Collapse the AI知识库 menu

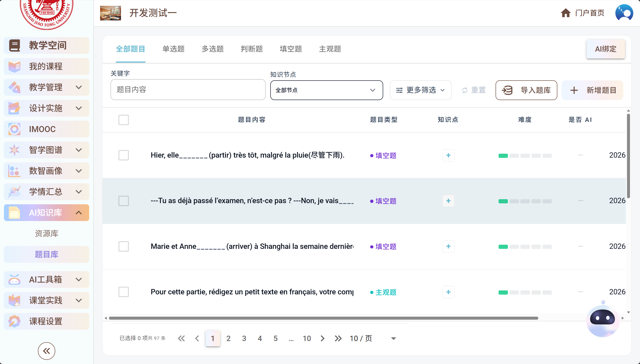tap(79, 213)
